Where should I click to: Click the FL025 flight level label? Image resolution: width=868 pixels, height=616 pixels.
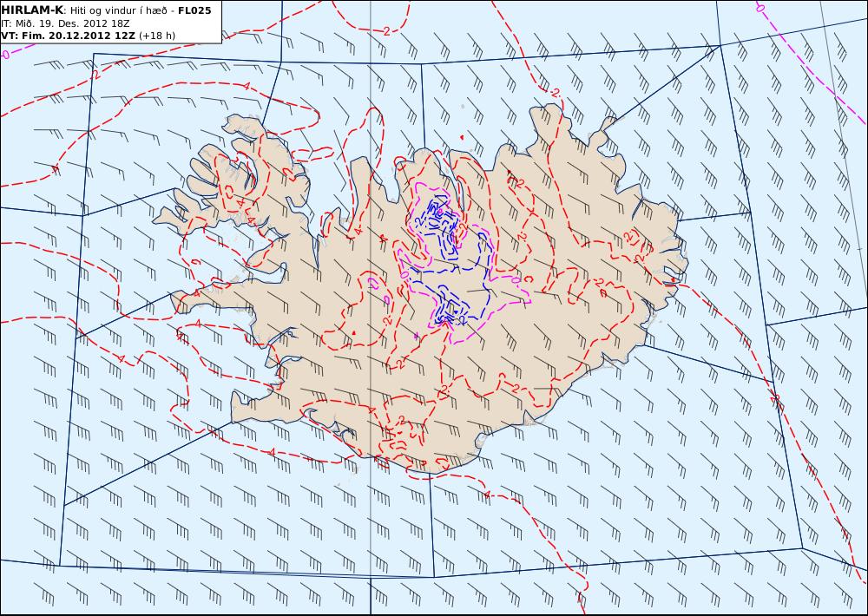coord(194,10)
